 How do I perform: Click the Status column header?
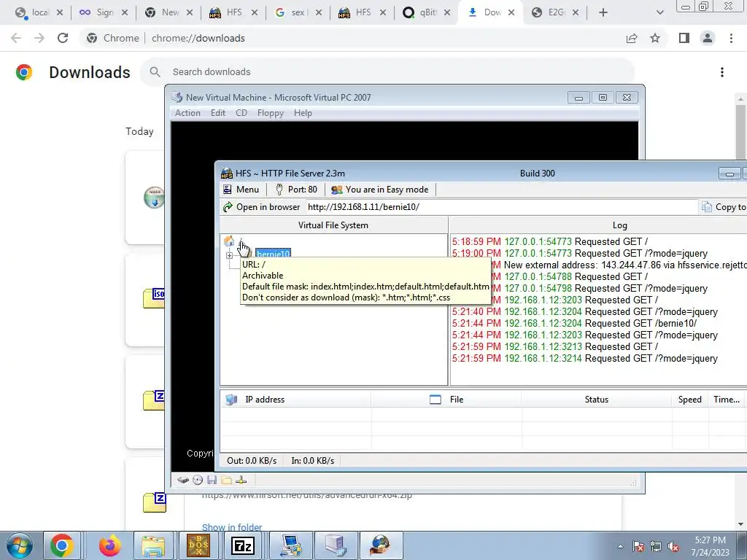coord(597,400)
